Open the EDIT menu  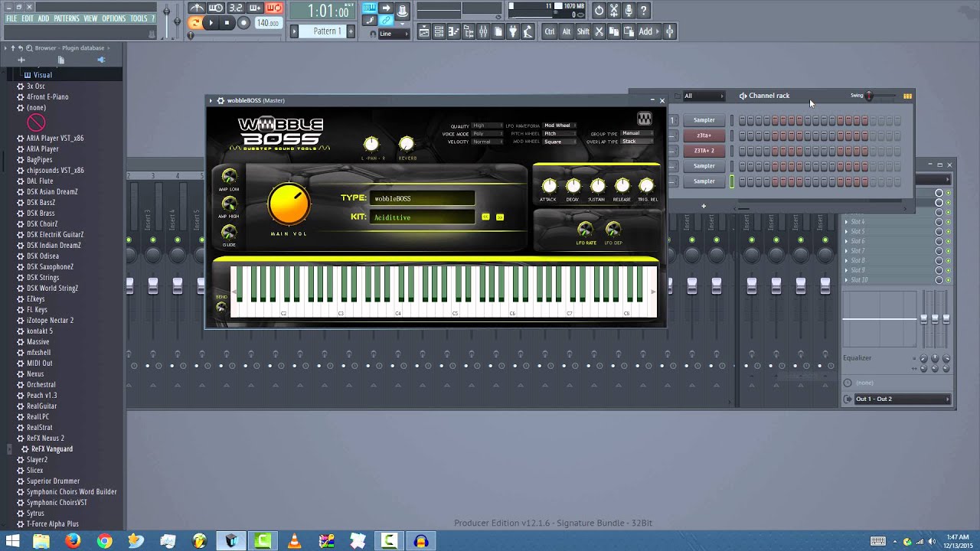point(28,18)
